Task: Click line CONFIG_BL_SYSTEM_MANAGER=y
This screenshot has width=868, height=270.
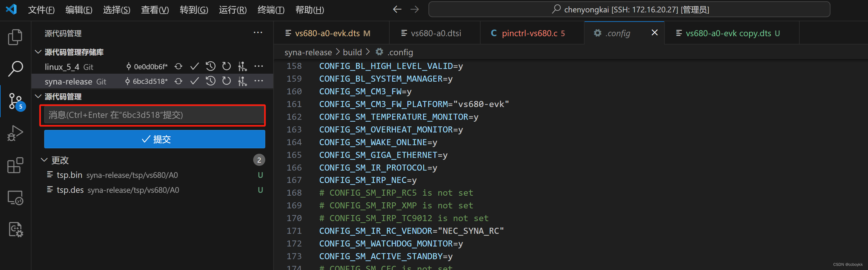Action: tap(386, 79)
